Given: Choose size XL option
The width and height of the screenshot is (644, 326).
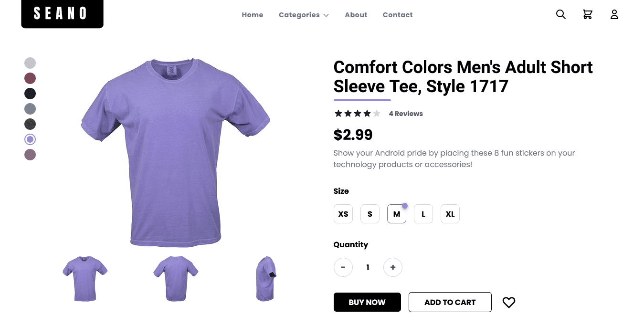Looking at the screenshot, I should click(x=450, y=214).
